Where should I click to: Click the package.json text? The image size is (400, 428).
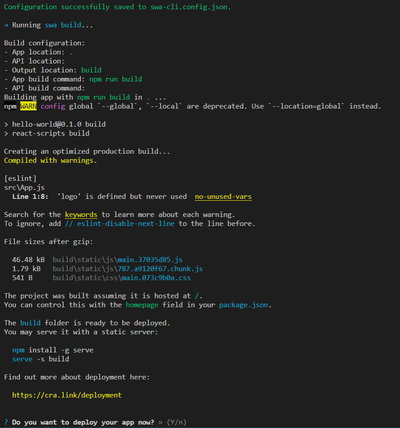(244, 305)
